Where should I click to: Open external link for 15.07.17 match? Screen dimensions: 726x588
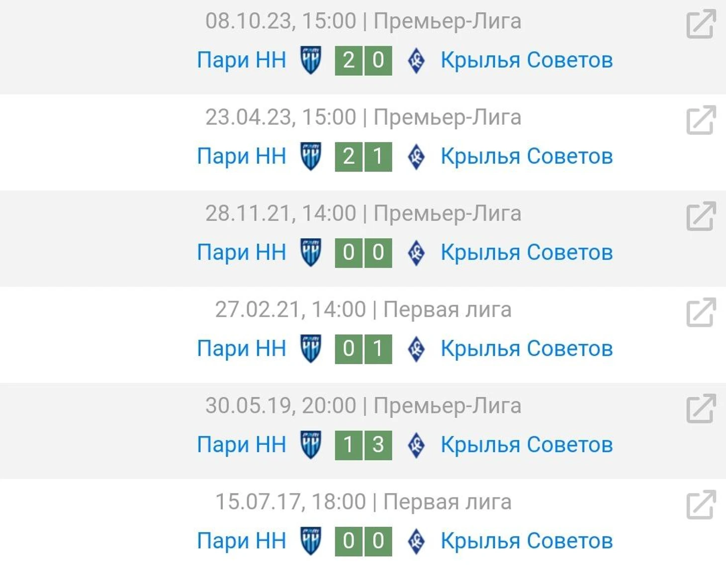(x=701, y=504)
